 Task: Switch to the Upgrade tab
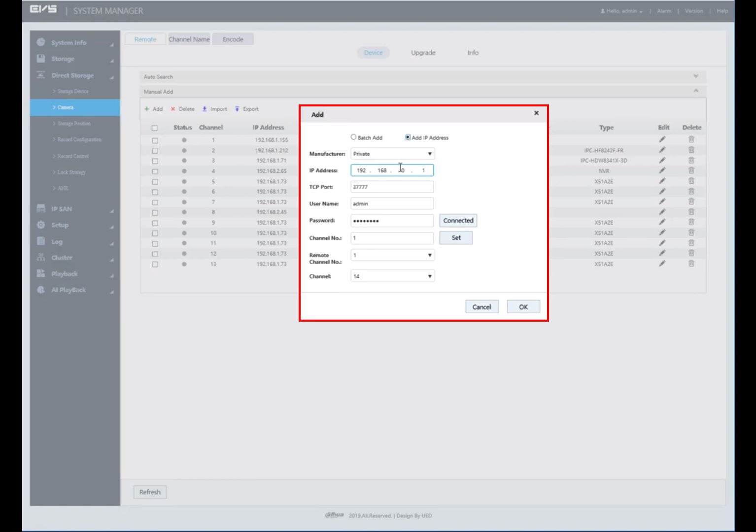click(x=423, y=53)
